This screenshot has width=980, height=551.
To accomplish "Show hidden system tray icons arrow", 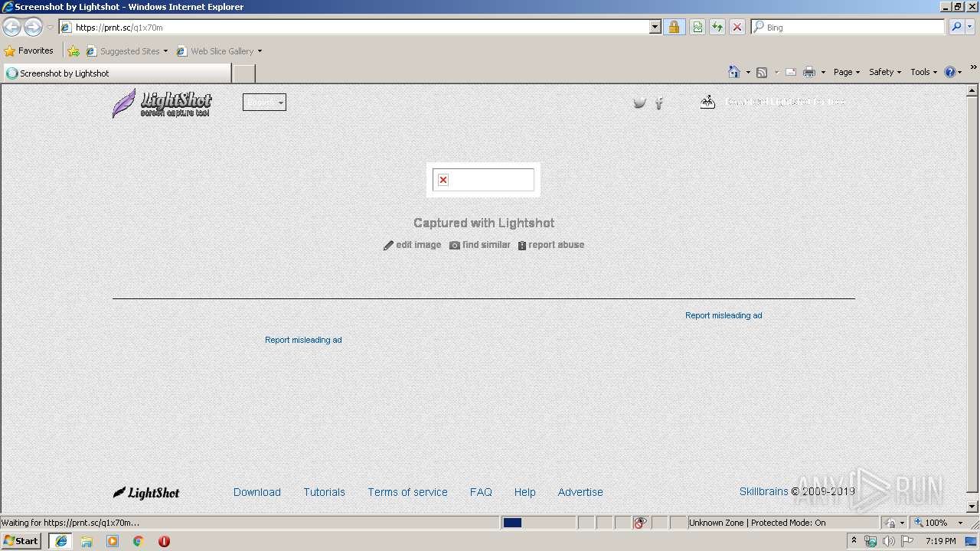I will pos(854,541).
